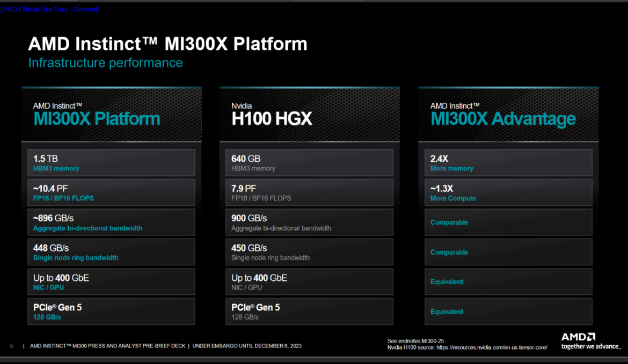Select the '~896 GB/s' aggregate bandwidth cell
The width and height of the screenshot is (628, 364).
tap(111, 222)
